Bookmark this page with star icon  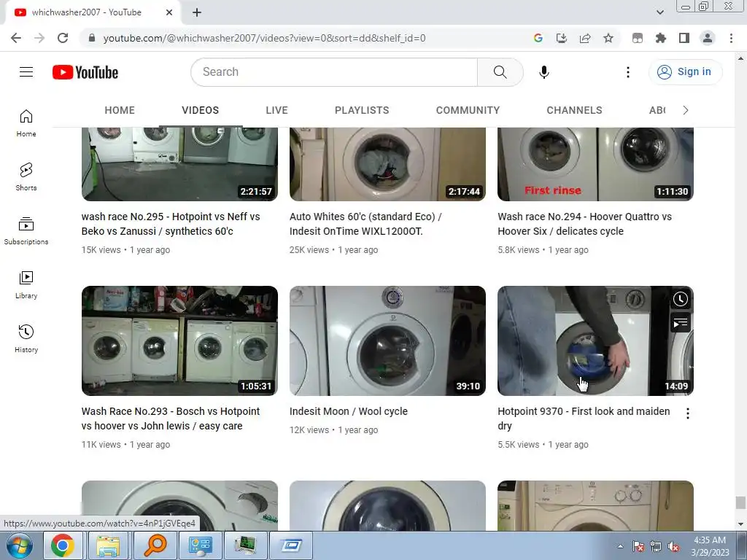click(608, 38)
